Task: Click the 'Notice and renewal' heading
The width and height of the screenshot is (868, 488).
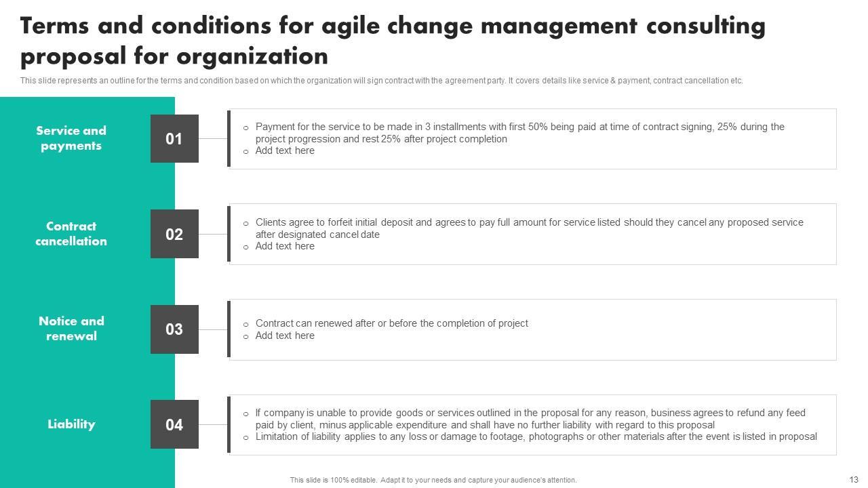Action: 71,329
